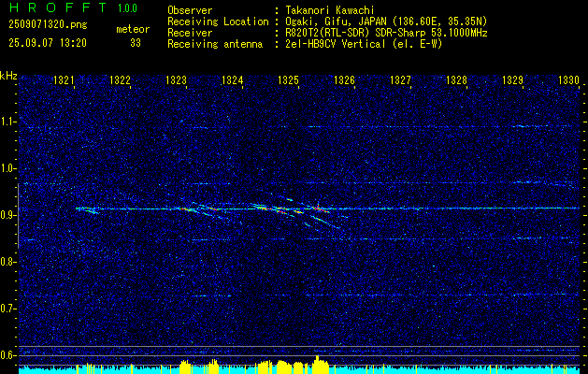Click the 1.0 frequency axis label

coord(7,169)
